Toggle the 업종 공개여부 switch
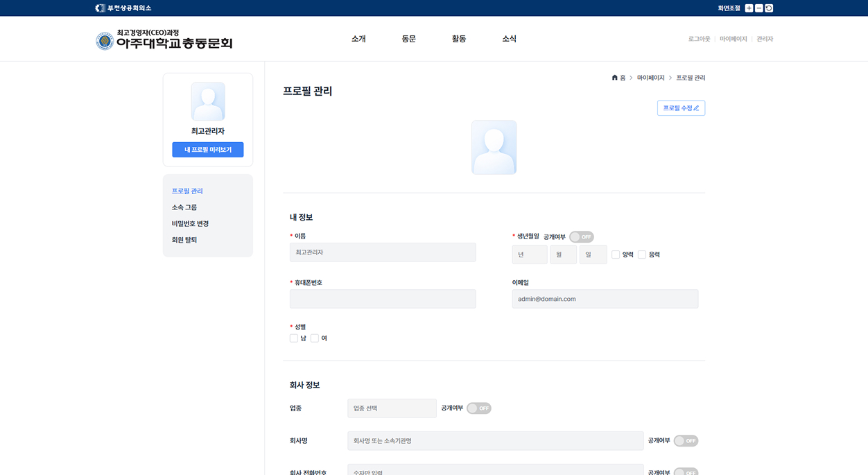 point(479,408)
